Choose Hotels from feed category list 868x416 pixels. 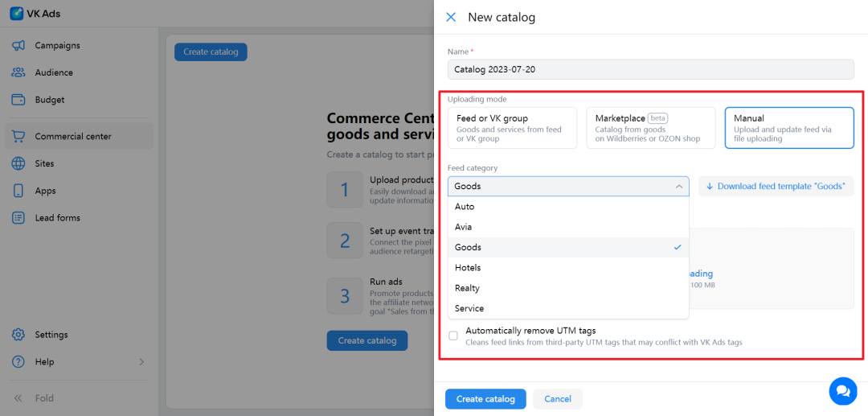[568, 268]
